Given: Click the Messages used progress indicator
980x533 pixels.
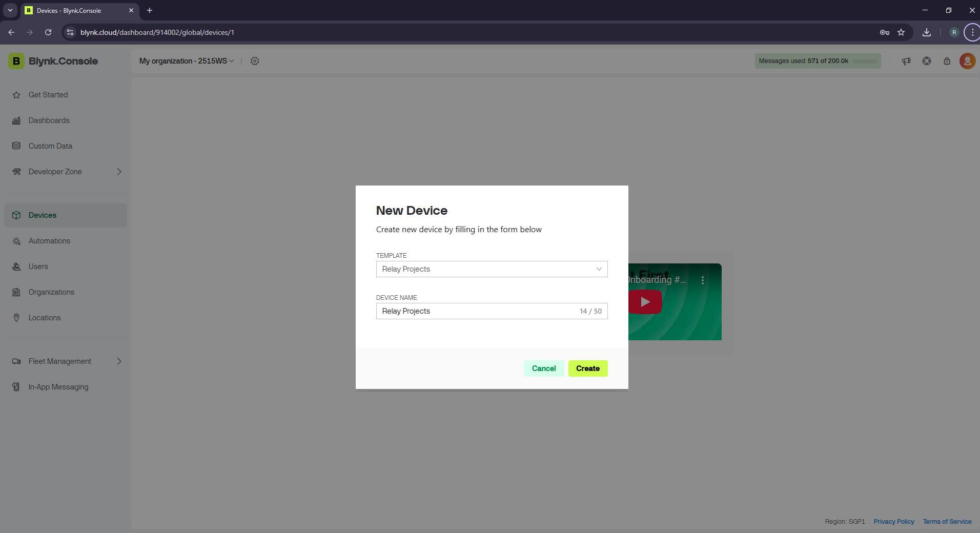Looking at the screenshot, I should (818, 61).
